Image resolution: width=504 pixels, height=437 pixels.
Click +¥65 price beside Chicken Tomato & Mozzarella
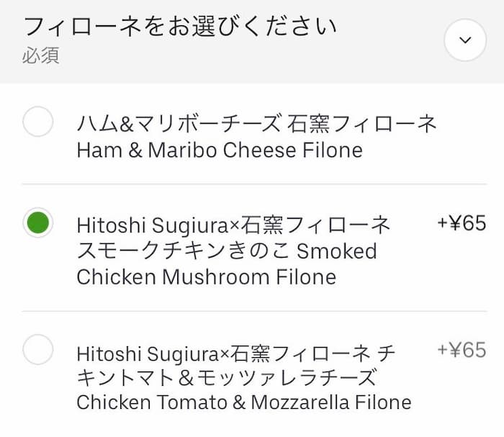462,351
